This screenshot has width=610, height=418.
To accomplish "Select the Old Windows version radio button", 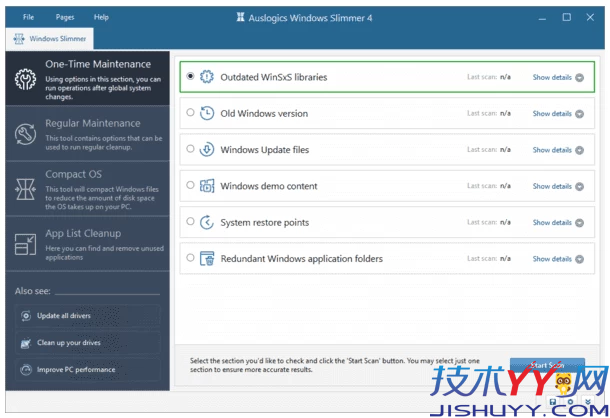I will pos(190,112).
